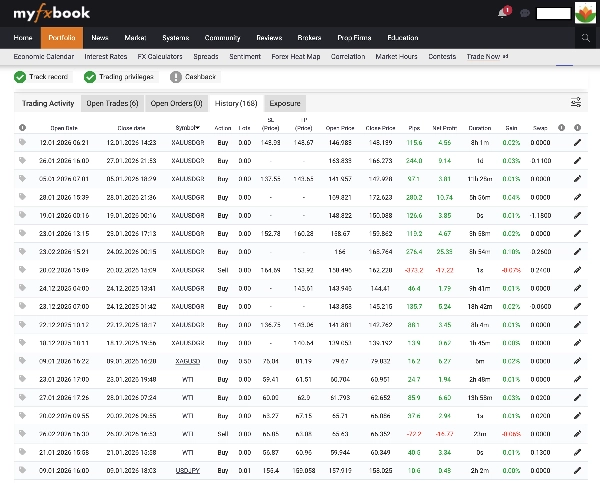
Task: Click the Track record verified checkmark
Action: coord(20,76)
